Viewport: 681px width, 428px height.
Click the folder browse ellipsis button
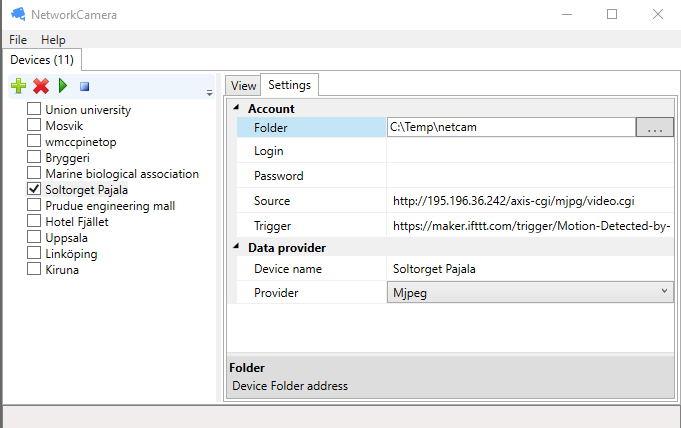654,127
